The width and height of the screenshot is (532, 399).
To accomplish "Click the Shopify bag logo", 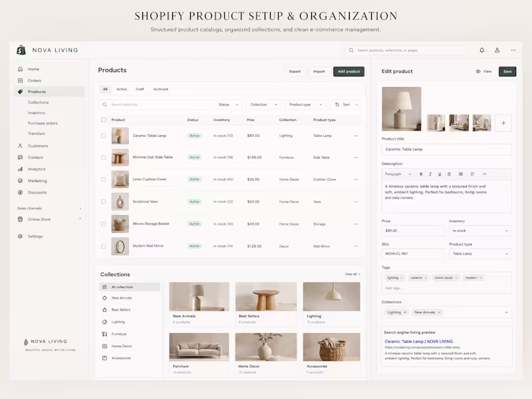I will (21, 50).
